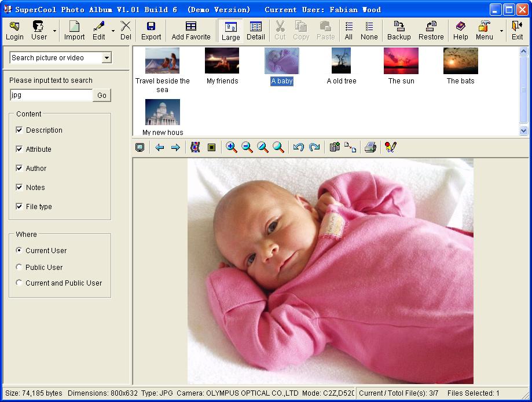The image size is (532, 402).
Task: Click the Restore toolbar icon
Action: point(431,30)
